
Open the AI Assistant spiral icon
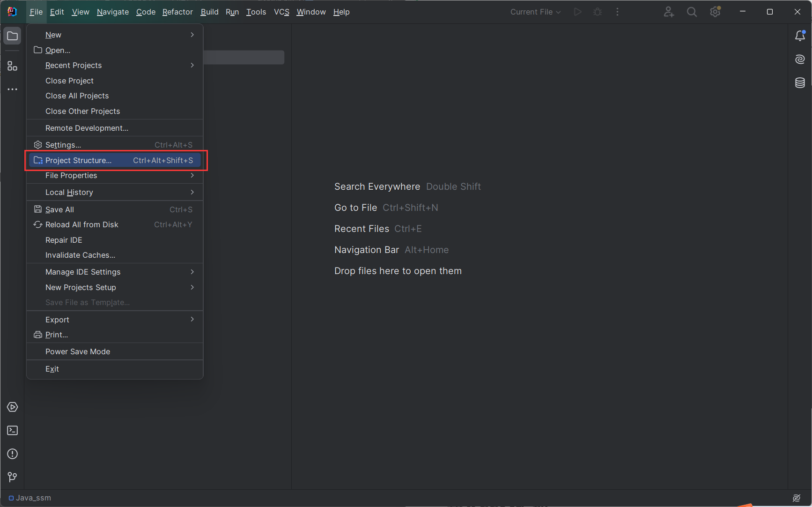800,60
